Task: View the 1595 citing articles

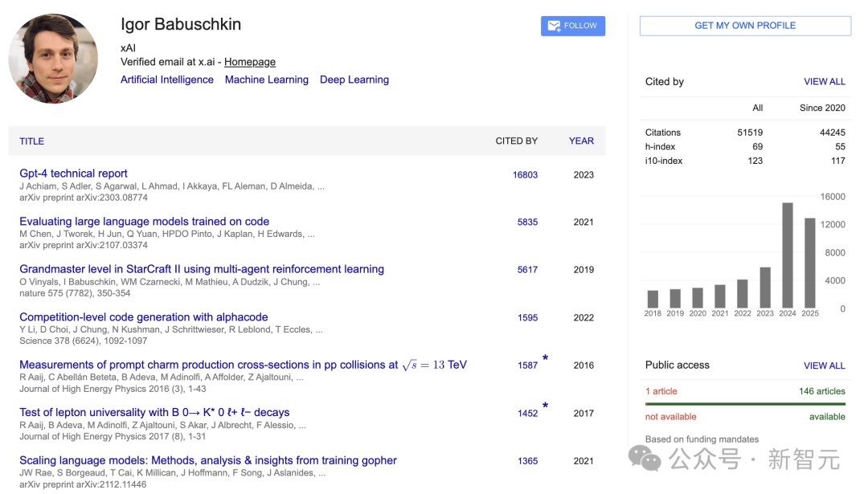Action: [x=527, y=317]
